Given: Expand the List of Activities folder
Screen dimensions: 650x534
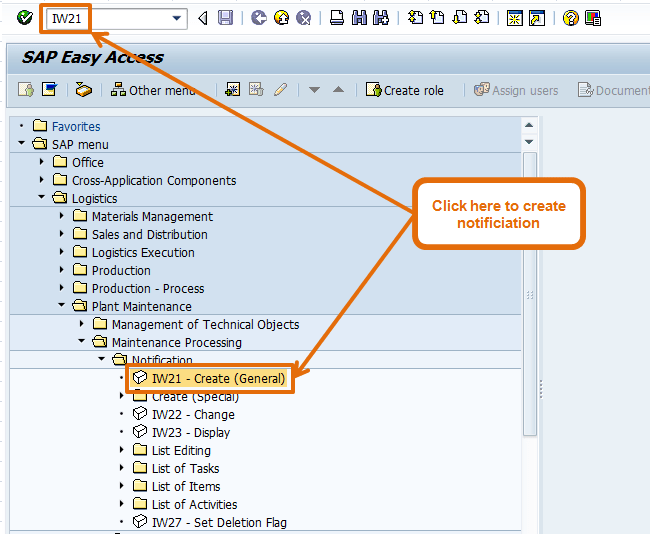Looking at the screenshot, I should [121, 504].
